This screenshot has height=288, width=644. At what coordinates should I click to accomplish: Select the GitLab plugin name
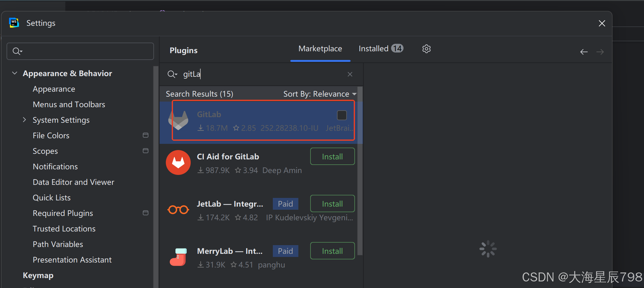pos(209,114)
